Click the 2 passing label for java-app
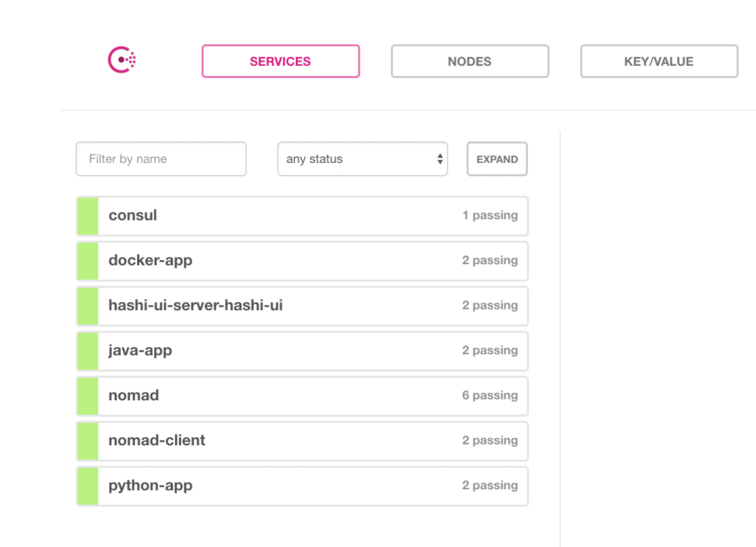The width and height of the screenshot is (756, 547). click(x=489, y=351)
